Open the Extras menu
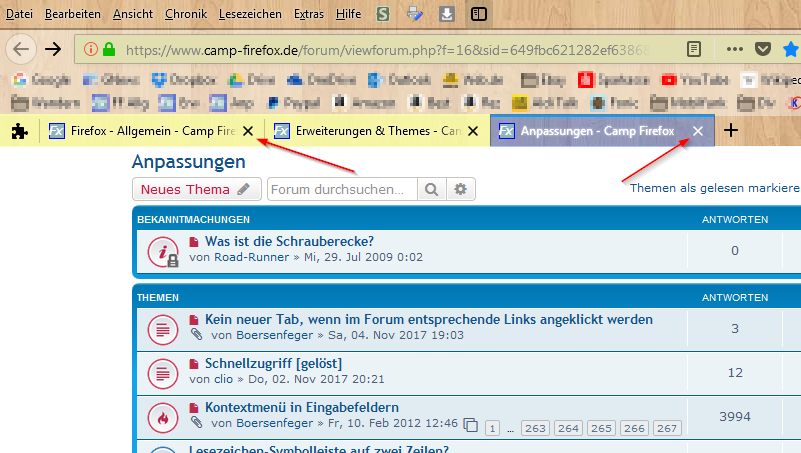Screen dimensions: 801x453 coord(309,14)
